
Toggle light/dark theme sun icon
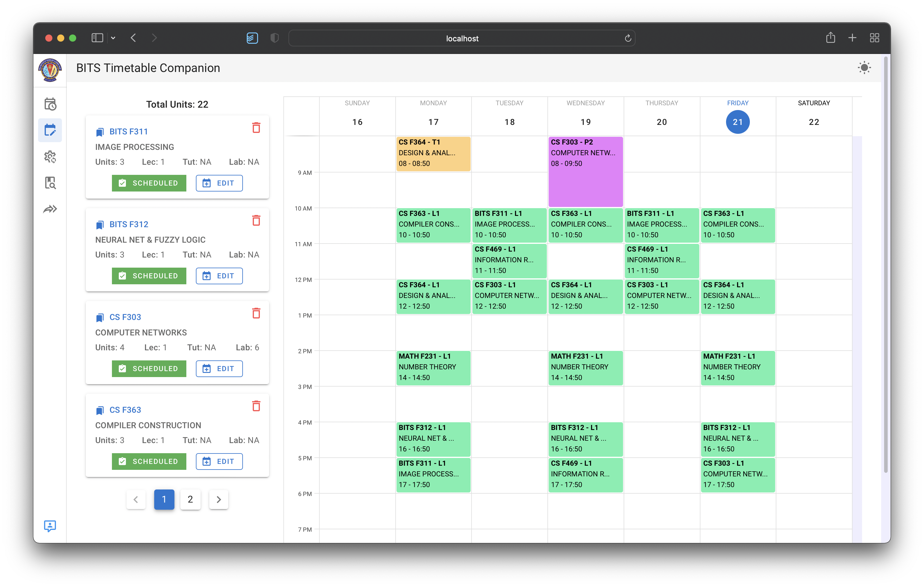click(x=864, y=68)
